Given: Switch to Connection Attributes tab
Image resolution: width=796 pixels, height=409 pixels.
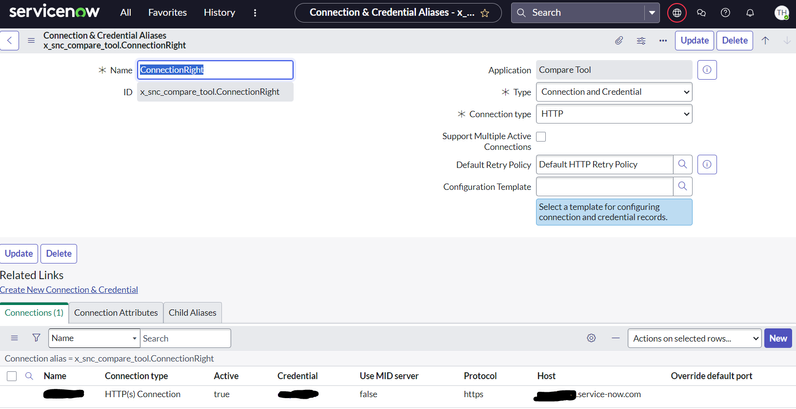Looking at the screenshot, I should 116,313.
